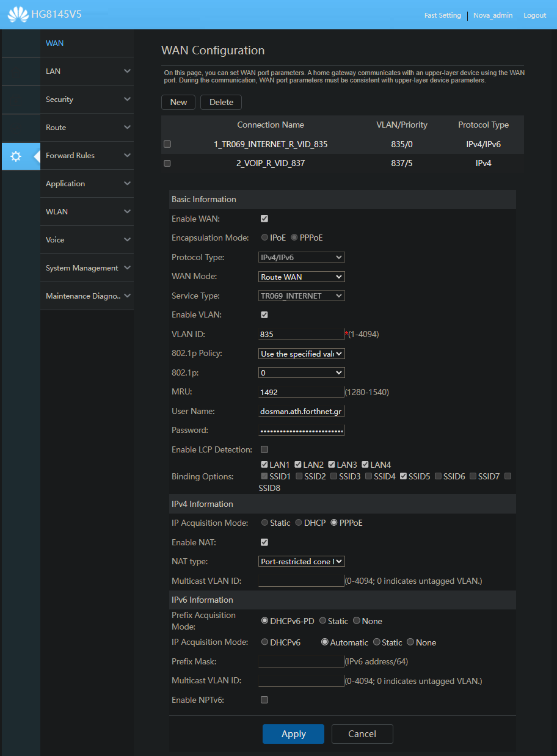Click the IPv4 Multicast VLAN ID field
The image size is (557, 756).
(x=302, y=581)
